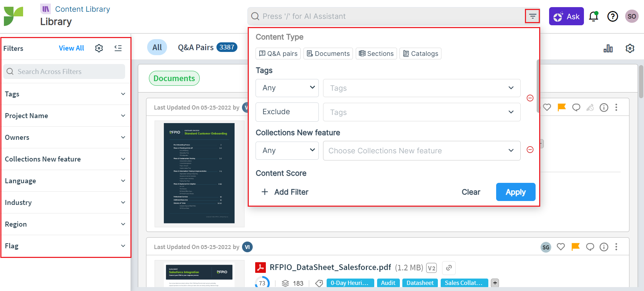This screenshot has height=291, width=644.
Task: Click the orange flag on first document
Action: tap(562, 107)
